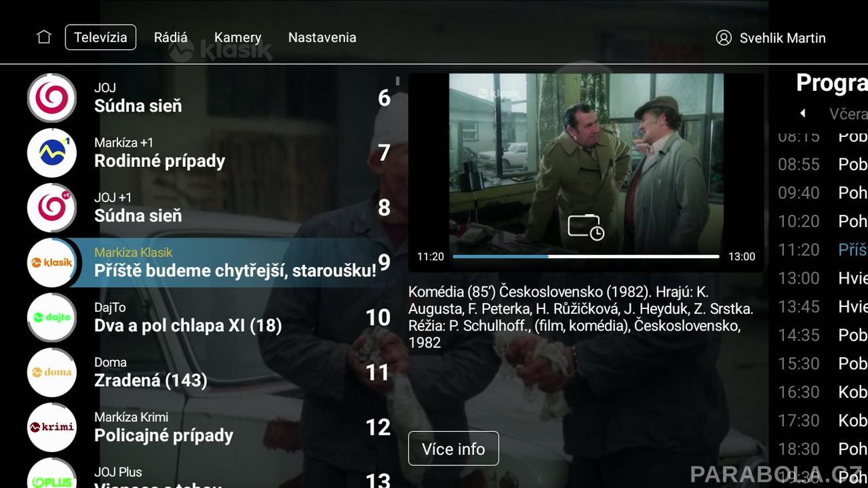Image resolution: width=868 pixels, height=488 pixels.
Task: Click the Více info button
Action: tap(453, 449)
